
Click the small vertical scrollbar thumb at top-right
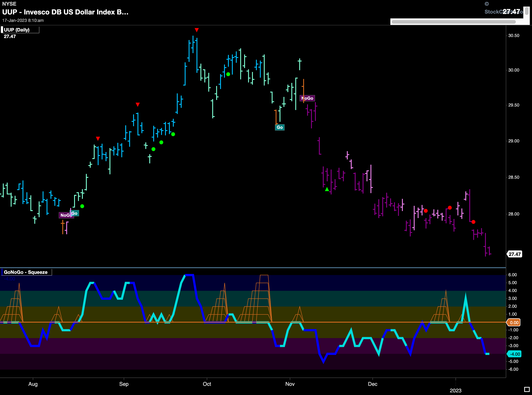[x=527, y=11]
